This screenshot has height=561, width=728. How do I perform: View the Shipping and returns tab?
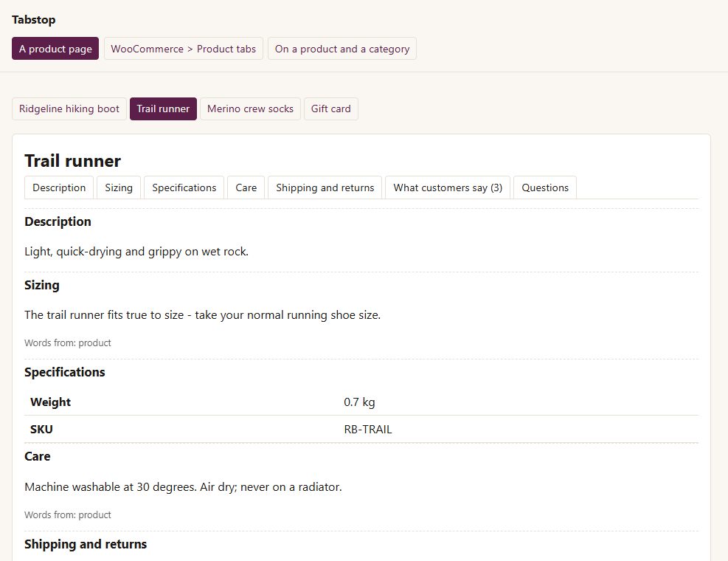click(325, 187)
